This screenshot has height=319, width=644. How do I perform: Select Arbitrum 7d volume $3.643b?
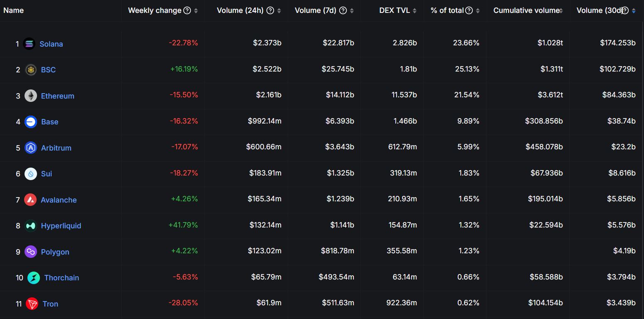[340, 147]
